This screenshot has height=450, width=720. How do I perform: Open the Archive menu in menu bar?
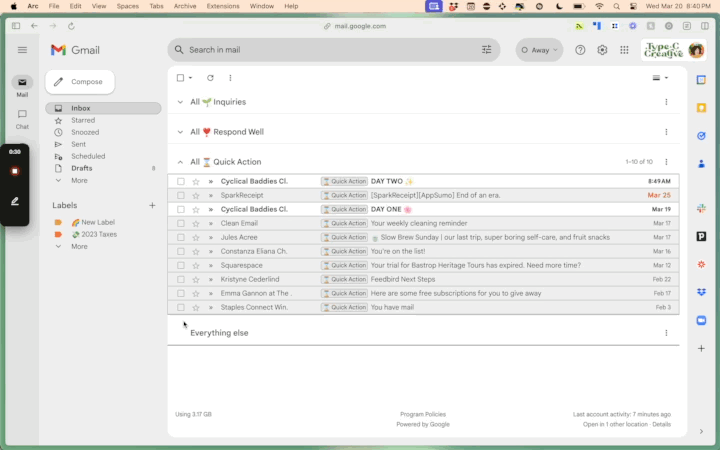pyautogui.click(x=184, y=6)
